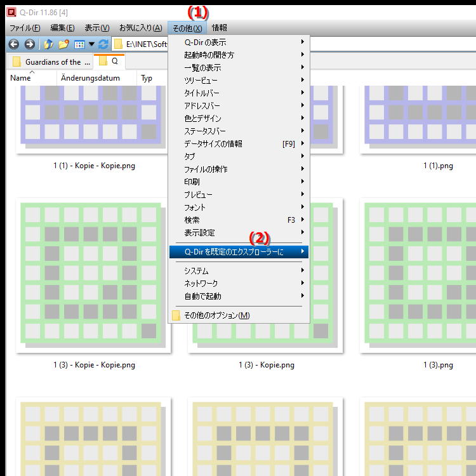This screenshot has width=476, height=476.
Task: Open the ファイル(F) menu
Action: click(x=25, y=28)
